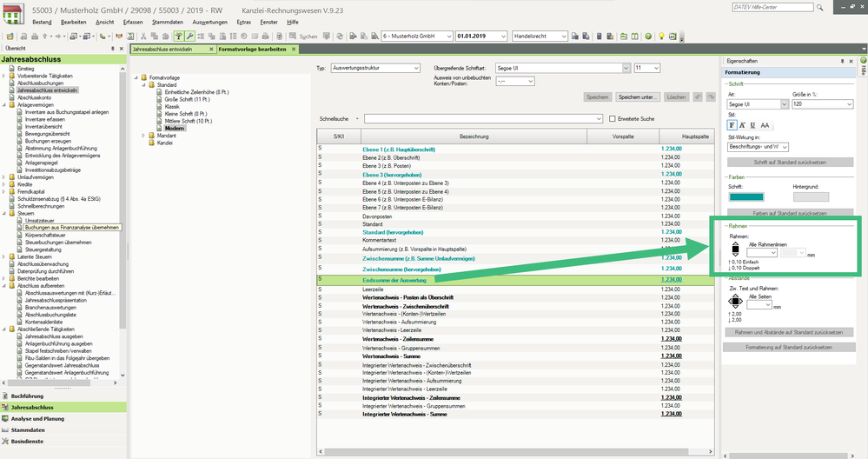Click the toolbar overflow handle after the last icon
The image size is (868, 459).
[682, 37]
